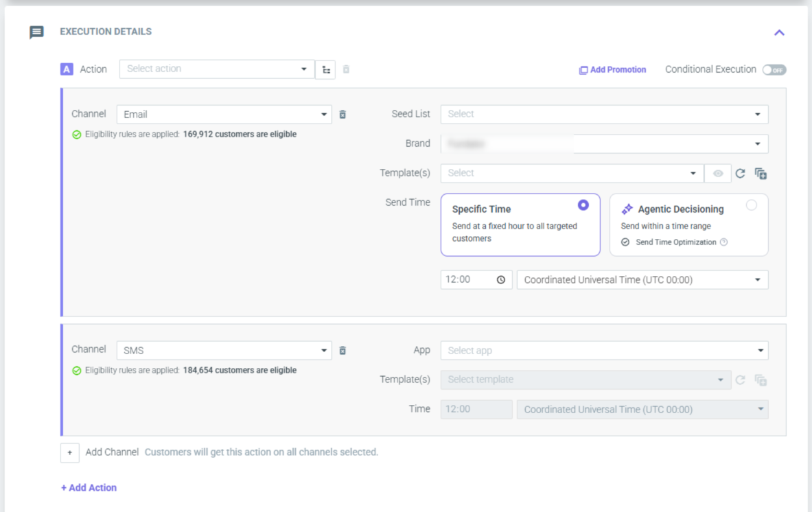This screenshot has height=512, width=812.
Task: Preview email template with eye icon
Action: 718,174
